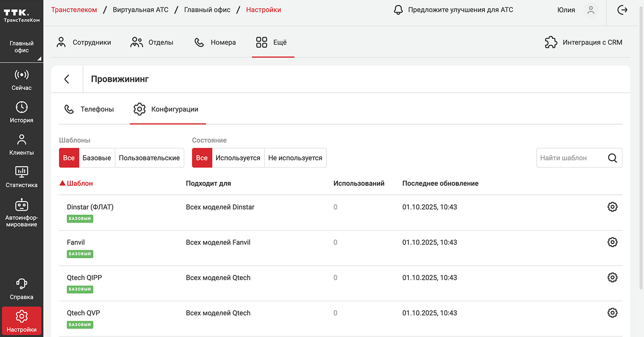Open the Сейчас live monitoring section
The image size is (644, 337).
coord(21,80)
